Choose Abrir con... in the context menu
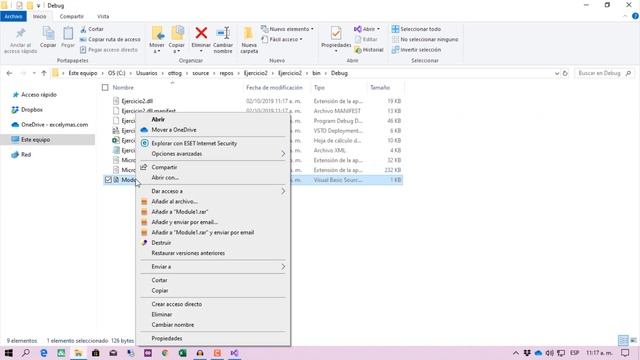 165,178
